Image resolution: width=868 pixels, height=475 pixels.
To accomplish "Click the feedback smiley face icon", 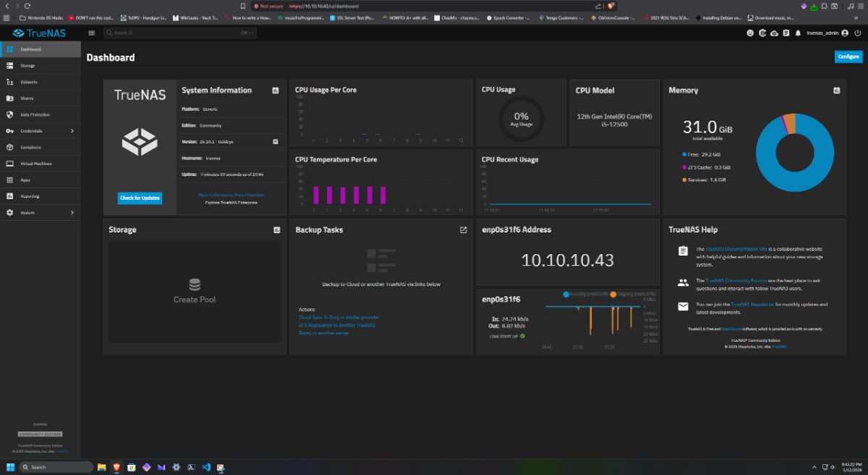I will coord(750,33).
